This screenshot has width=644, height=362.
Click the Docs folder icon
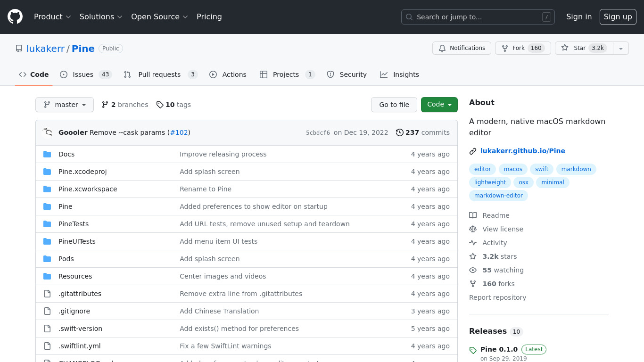tap(47, 154)
